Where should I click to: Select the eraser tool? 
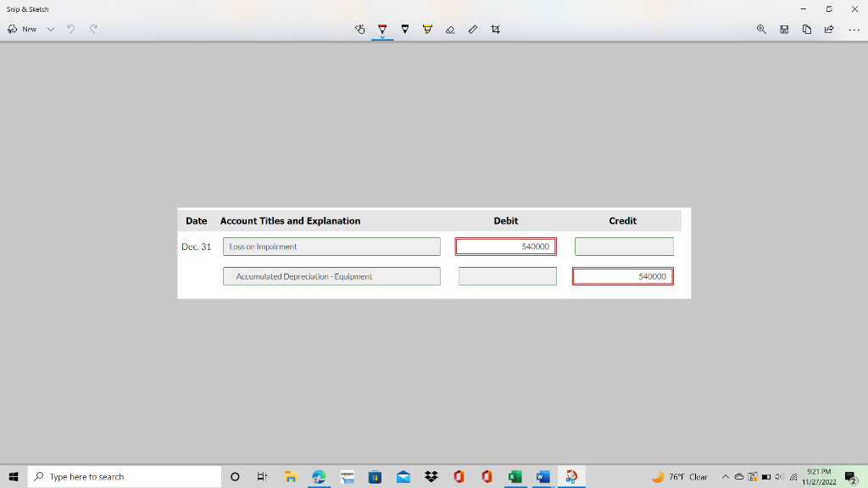(x=450, y=29)
